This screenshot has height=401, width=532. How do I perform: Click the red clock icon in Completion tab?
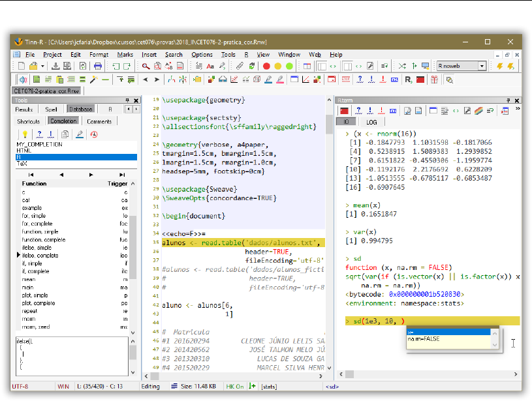coord(94,134)
